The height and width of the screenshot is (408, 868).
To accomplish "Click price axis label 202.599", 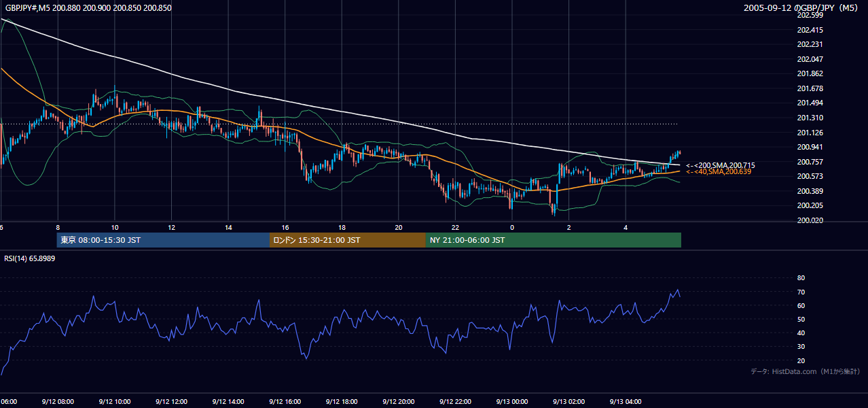I will click(810, 15).
